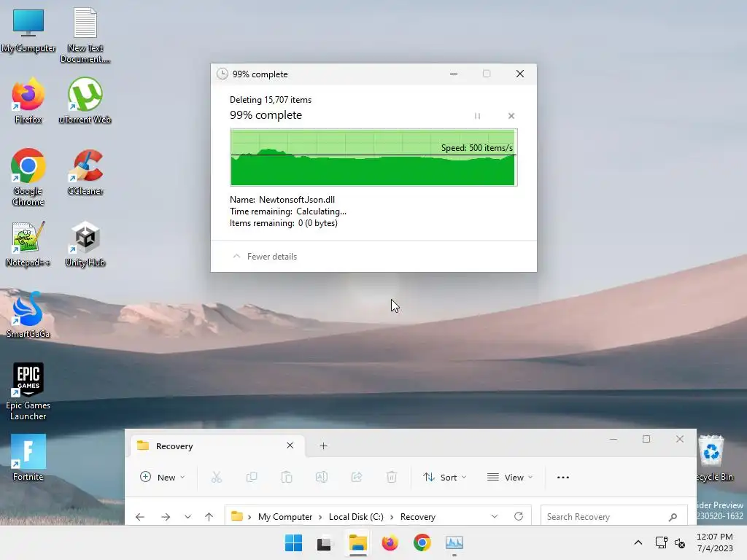Image resolution: width=747 pixels, height=560 pixels.
Task: Open the My Computer desktop icon
Action: (x=28, y=30)
